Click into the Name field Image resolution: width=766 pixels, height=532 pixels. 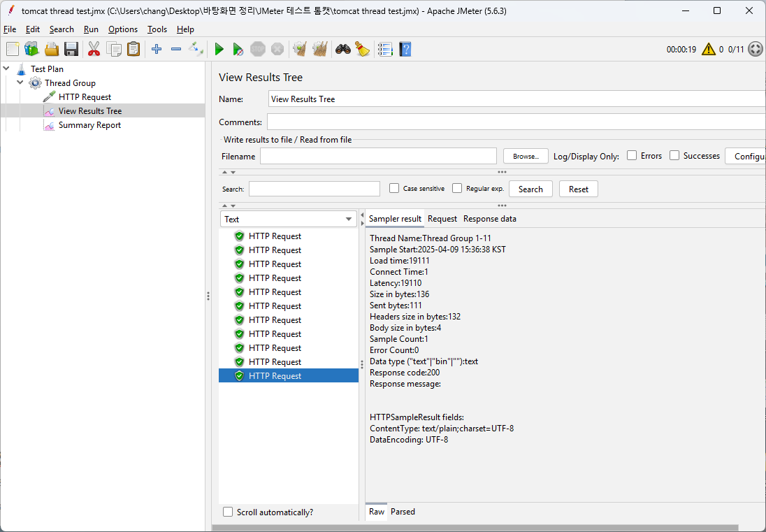517,99
